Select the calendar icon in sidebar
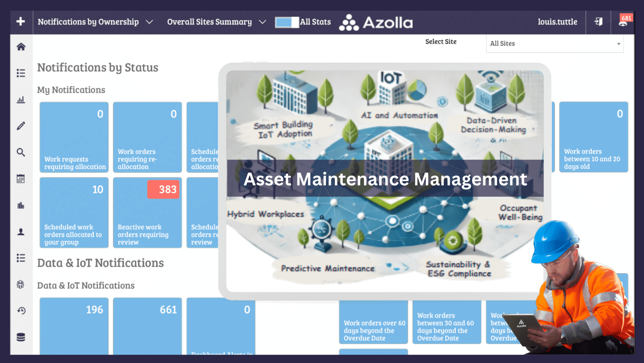This screenshot has height=363, width=644. [21, 179]
